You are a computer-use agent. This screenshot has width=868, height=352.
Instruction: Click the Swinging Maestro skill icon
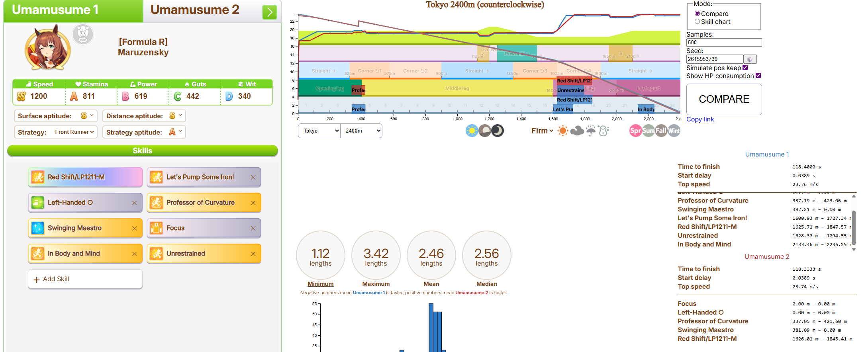coord(38,228)
